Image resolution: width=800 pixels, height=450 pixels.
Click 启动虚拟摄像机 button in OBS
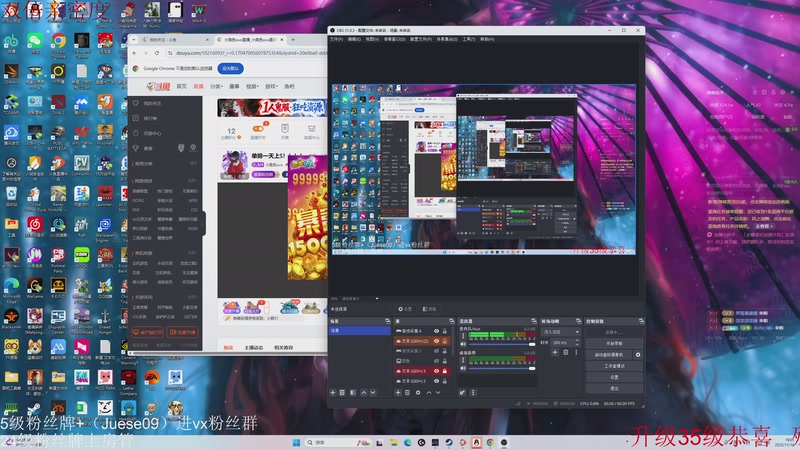pyautogui.click(x=609, y=355)
